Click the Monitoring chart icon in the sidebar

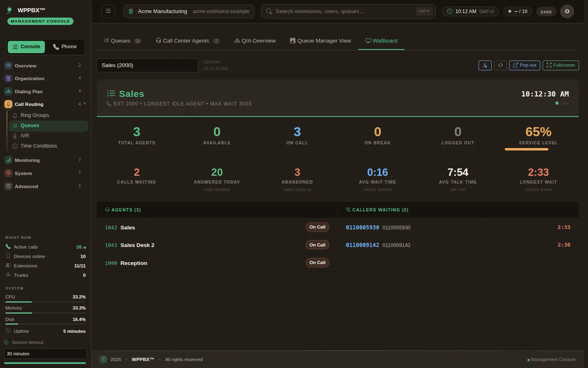(8, 160)
